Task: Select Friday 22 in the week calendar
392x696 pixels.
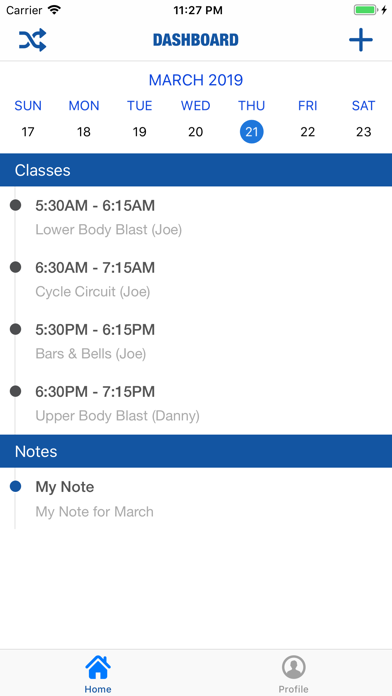Action: [308, 132]
